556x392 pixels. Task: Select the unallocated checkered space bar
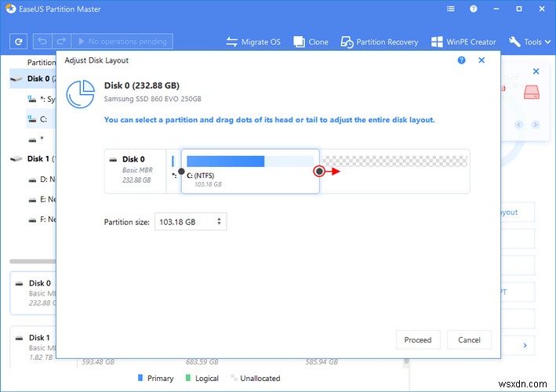pos(394,161)
